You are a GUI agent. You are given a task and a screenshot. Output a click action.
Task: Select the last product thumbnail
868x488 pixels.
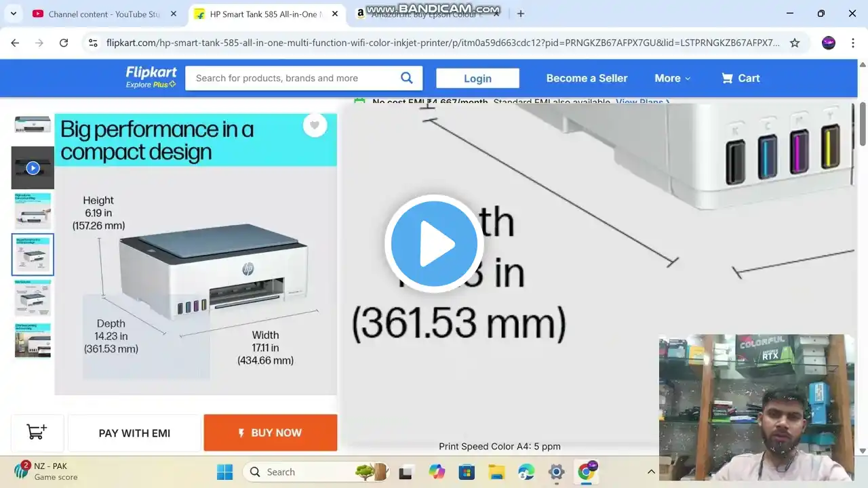coord(33,340)
